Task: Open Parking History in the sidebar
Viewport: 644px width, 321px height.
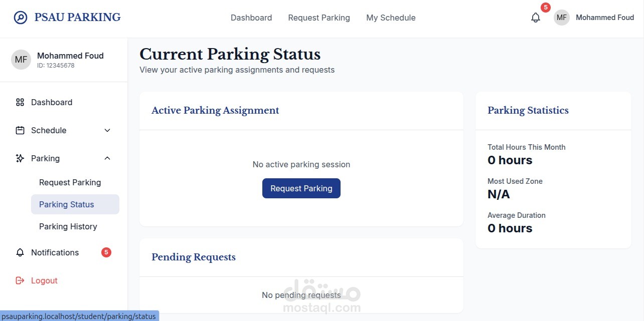Action: (68, 226)
